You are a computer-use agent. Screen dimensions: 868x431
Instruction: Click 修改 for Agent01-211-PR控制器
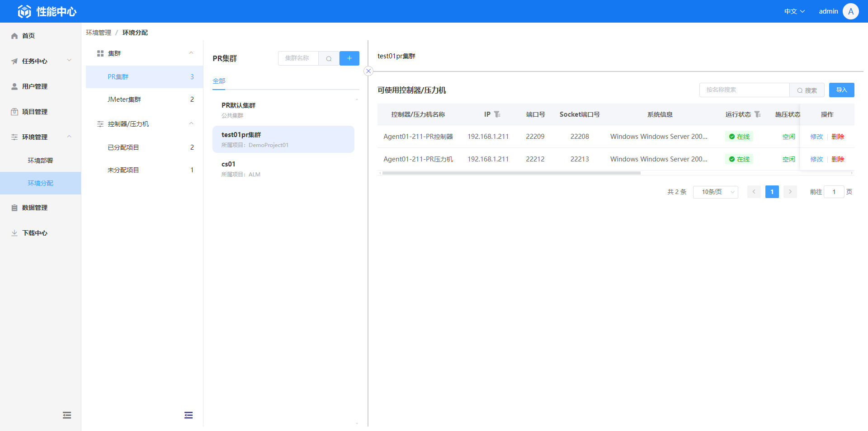point(816,137)
